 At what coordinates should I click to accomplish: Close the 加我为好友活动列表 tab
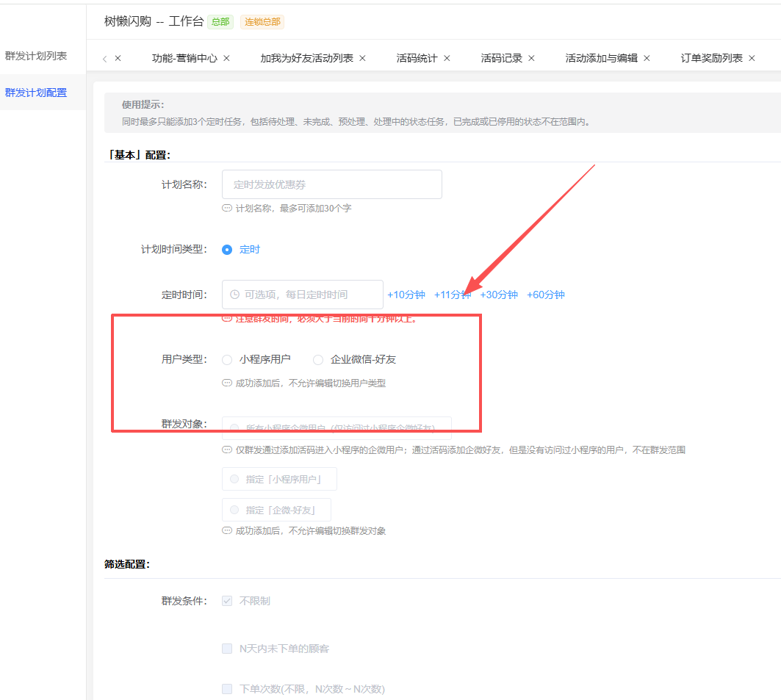362,58
